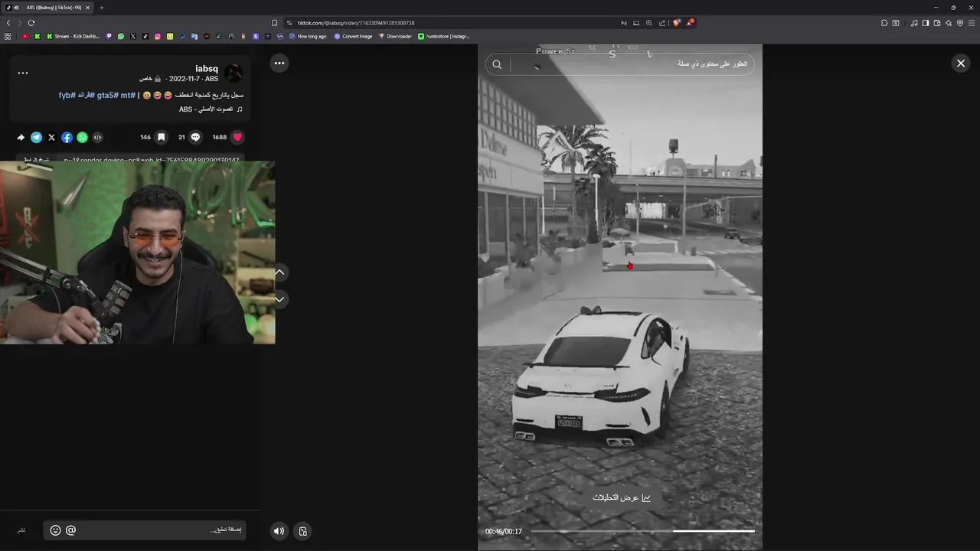The width and height of the screenshot is (980, 551).
Task: Open Stream - Kick Dashboard bookmark
Action: point(73,36)
